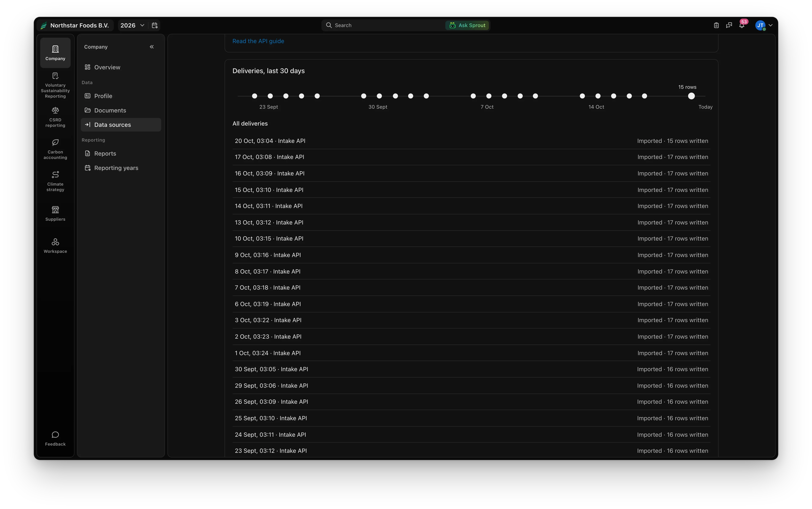Open the 26 Sept, 03:09 Intake API delivery
Viewport: 812px width, 509px height.
point(472,402)
